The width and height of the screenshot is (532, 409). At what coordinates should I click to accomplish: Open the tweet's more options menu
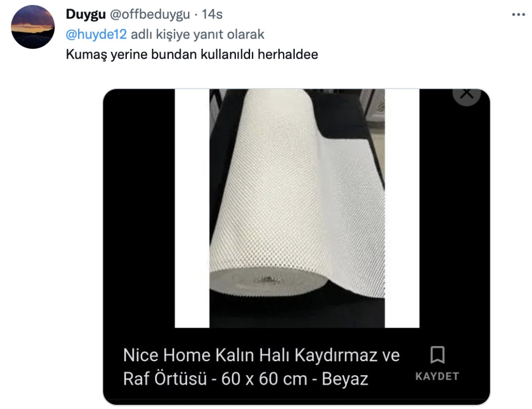[518, 15]
